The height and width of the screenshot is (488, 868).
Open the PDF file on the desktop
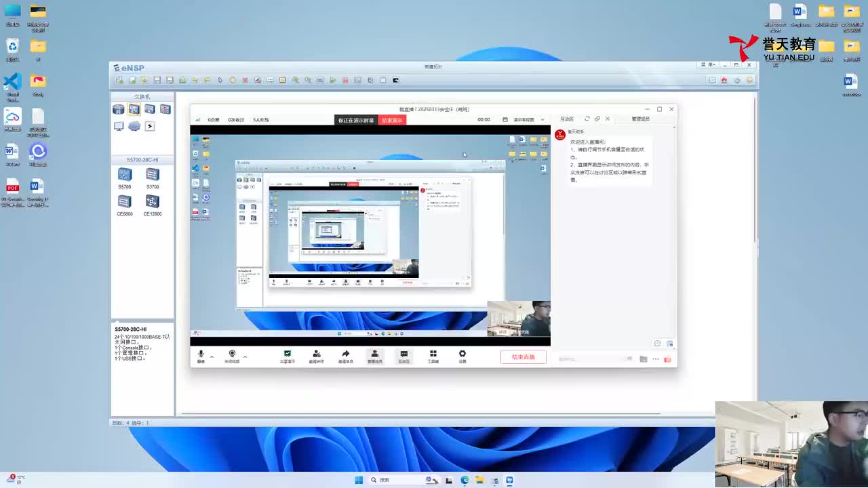[x=12, y=192]
